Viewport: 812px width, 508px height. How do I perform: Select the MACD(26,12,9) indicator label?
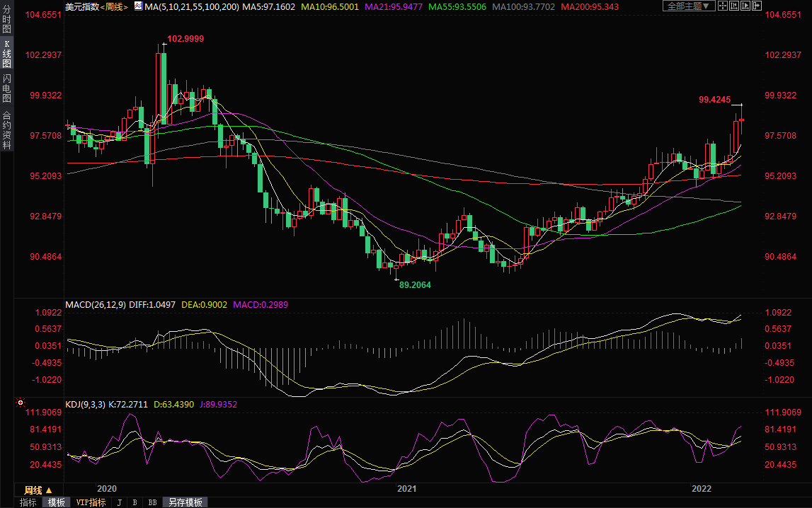click(x=96, y=305)
